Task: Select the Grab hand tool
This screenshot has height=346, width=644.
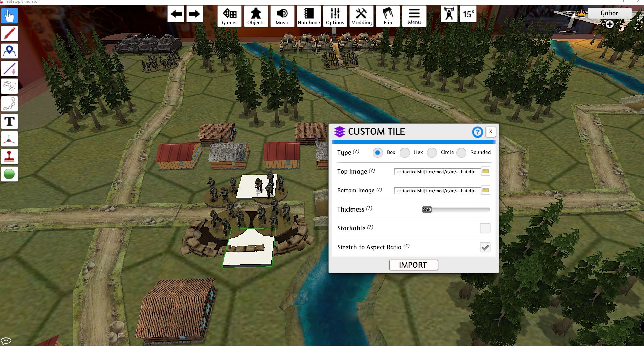Action: (9, 16)
